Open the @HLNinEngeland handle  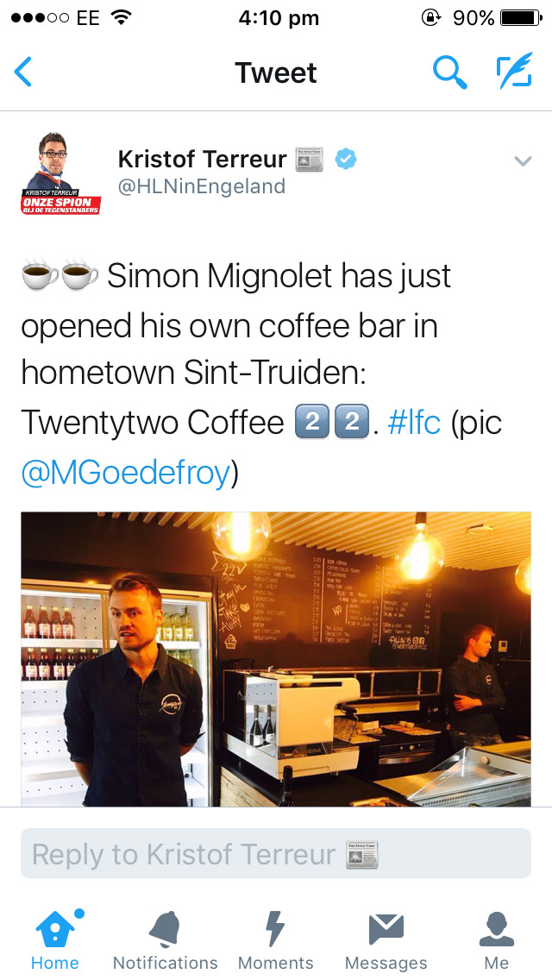tap(201, 187)
